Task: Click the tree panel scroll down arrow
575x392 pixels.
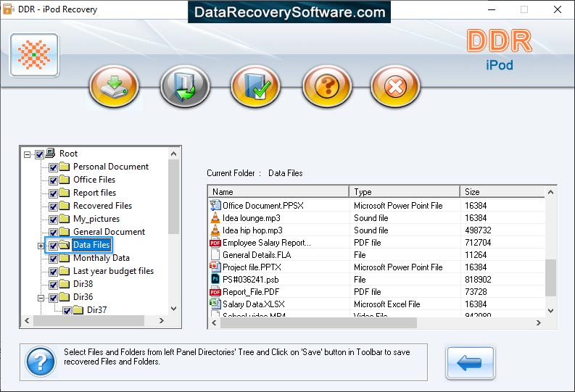Action: (174, 309)
